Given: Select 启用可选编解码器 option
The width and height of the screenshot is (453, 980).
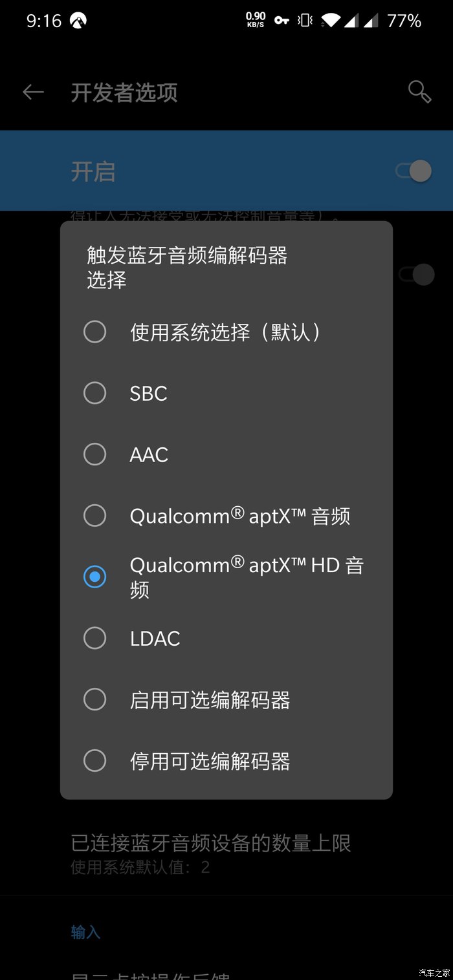Looking at the screenshot, I should click(x=226, y=699).
